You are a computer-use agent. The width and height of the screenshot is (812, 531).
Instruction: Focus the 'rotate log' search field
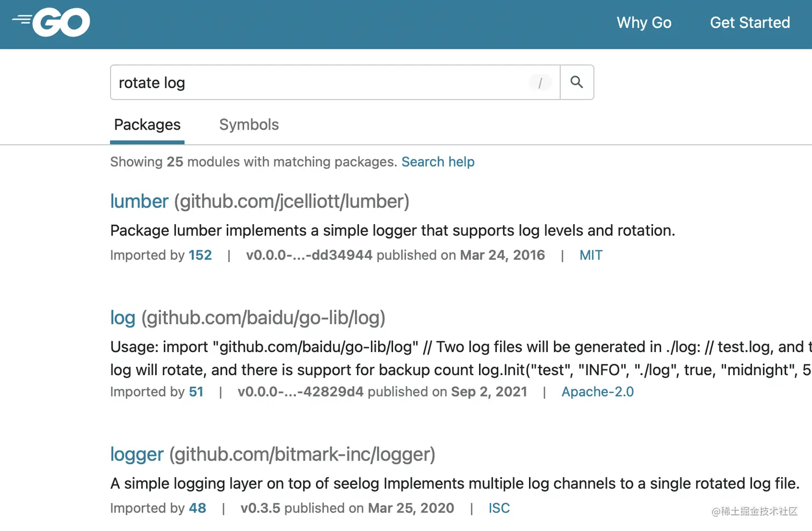coord(317,83)
